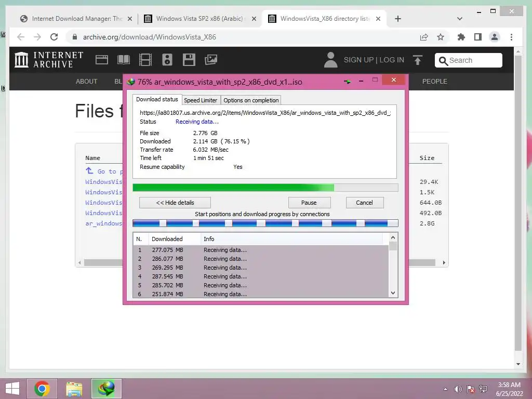Click the IDM green arrow icon in the title bar
The width and height of the screenshot is (532, 399).
[347, 82]
